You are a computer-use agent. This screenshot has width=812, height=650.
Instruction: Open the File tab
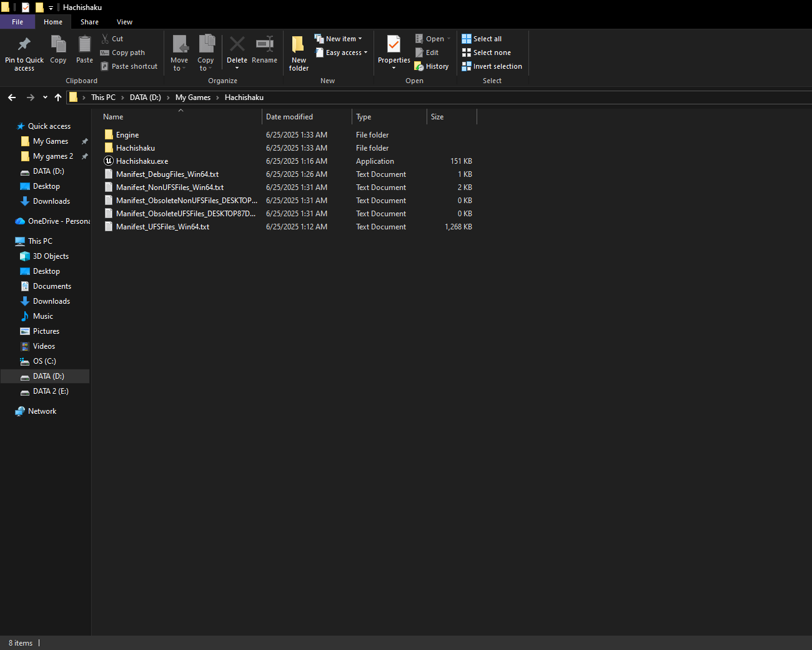pyautogui.click(x=17, y=22)
